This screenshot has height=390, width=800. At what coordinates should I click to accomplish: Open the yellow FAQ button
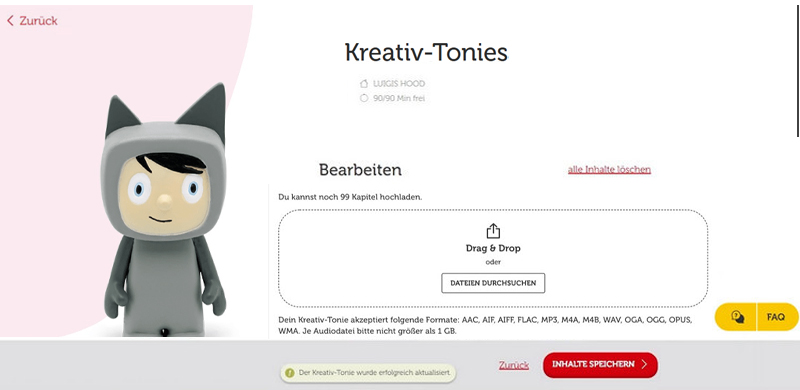pyautogui.click(x=777, y=317)
